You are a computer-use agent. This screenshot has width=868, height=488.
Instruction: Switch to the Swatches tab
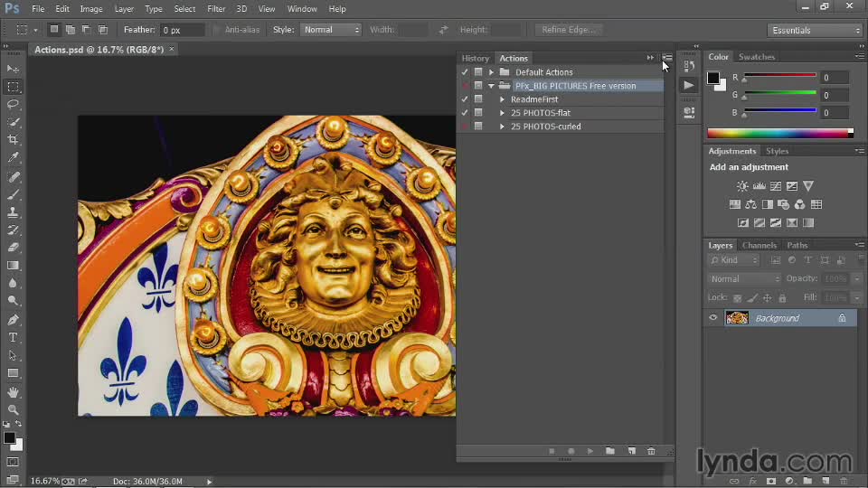[x=757, y=56]
